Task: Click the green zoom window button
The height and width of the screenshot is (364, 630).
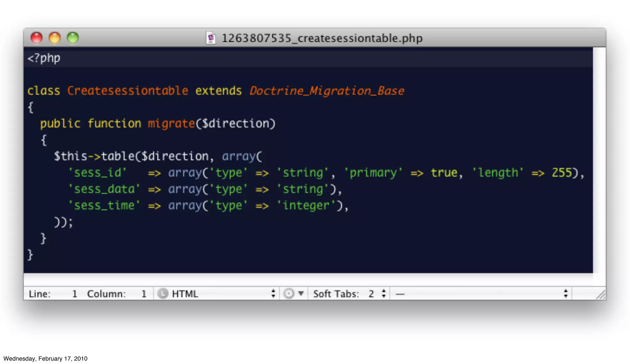Action: pos(73,38)
